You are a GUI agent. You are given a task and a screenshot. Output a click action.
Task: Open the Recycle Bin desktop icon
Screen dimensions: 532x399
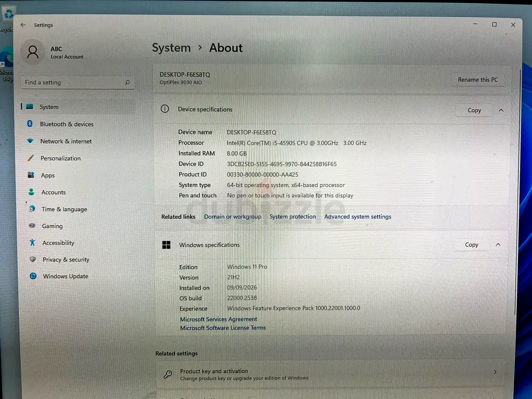7,18
